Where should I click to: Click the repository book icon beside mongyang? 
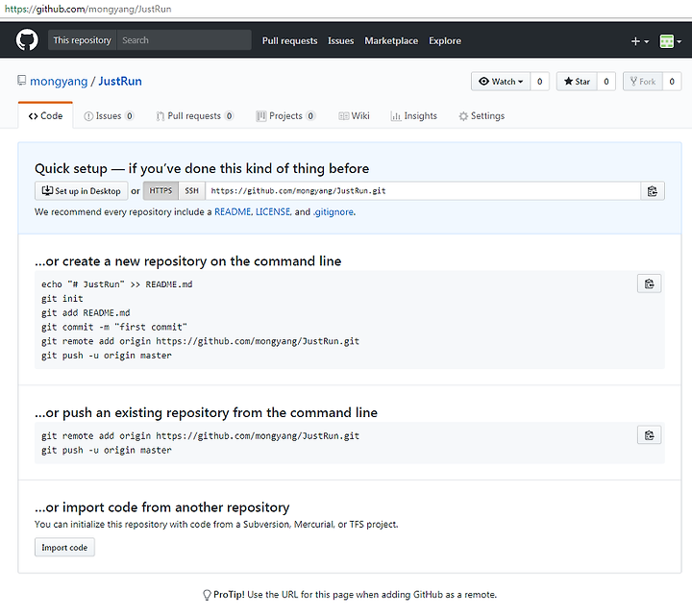pos(21,81)
